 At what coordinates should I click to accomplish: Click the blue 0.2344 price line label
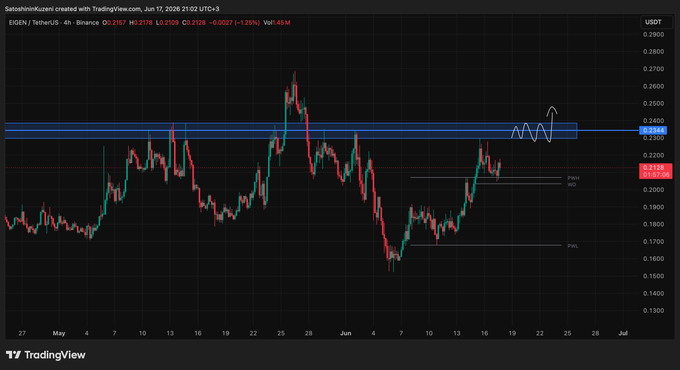pyautogui.click(x=653, y=131)
